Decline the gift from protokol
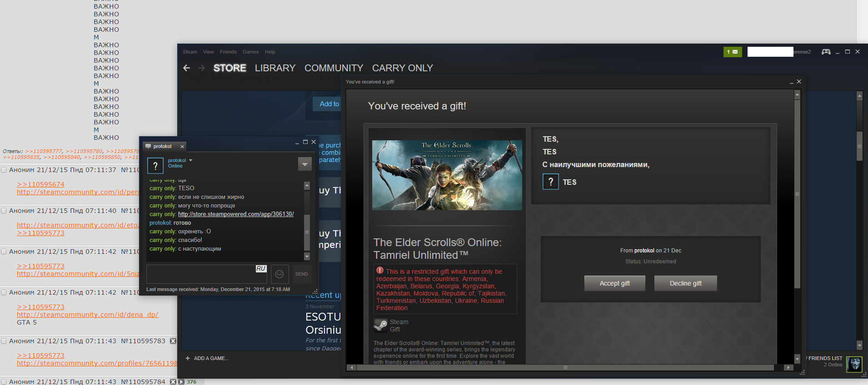The width and height of the screenshot is (868, 385). 686,283
